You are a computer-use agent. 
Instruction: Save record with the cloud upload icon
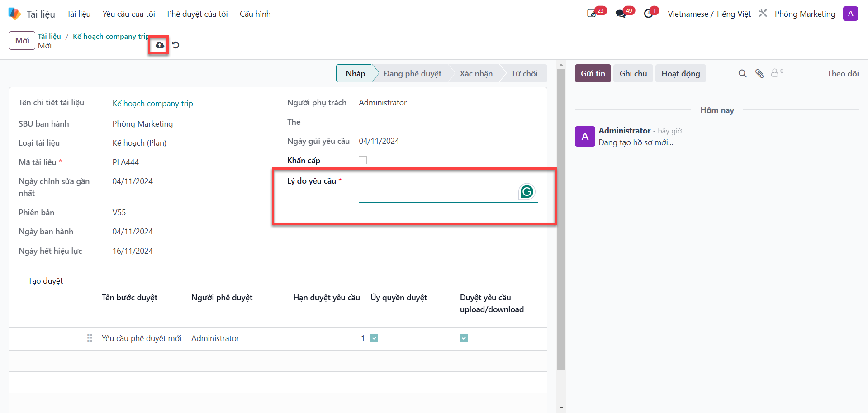coord(160,45)
